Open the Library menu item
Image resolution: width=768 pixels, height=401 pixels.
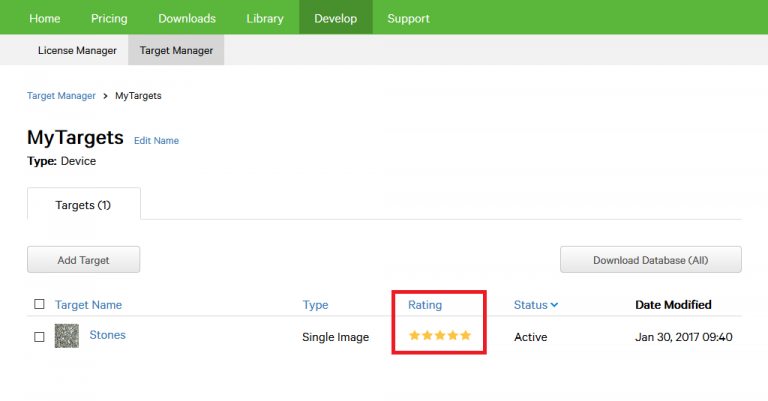265,18
